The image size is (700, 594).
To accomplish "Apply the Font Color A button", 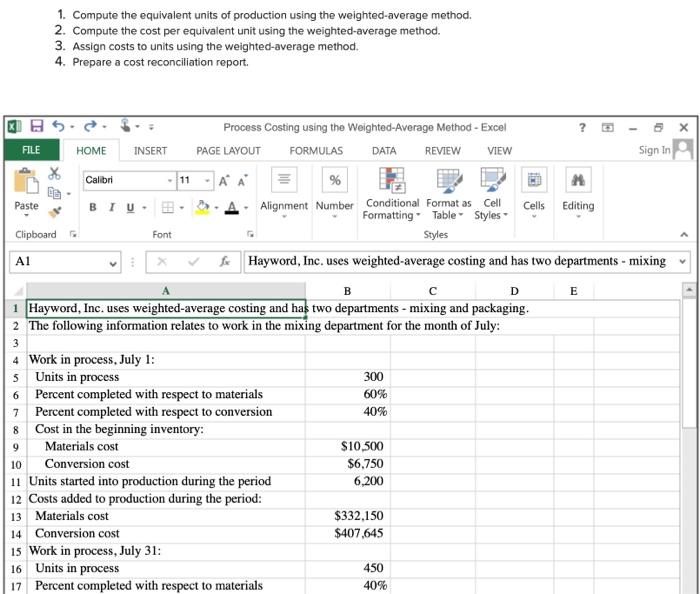I will (232, 208).
